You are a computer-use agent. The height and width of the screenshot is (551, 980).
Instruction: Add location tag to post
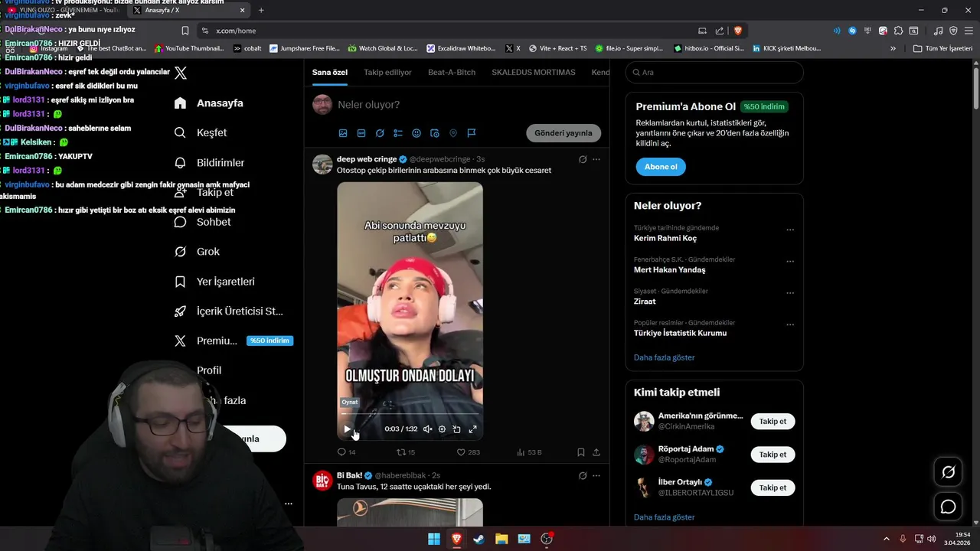[453, 133]
